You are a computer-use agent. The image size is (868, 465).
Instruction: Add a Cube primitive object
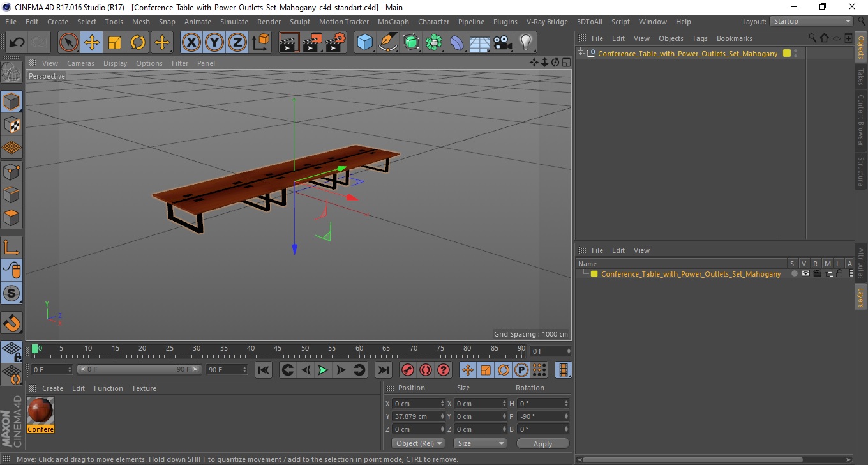click(x=364, y=43)
